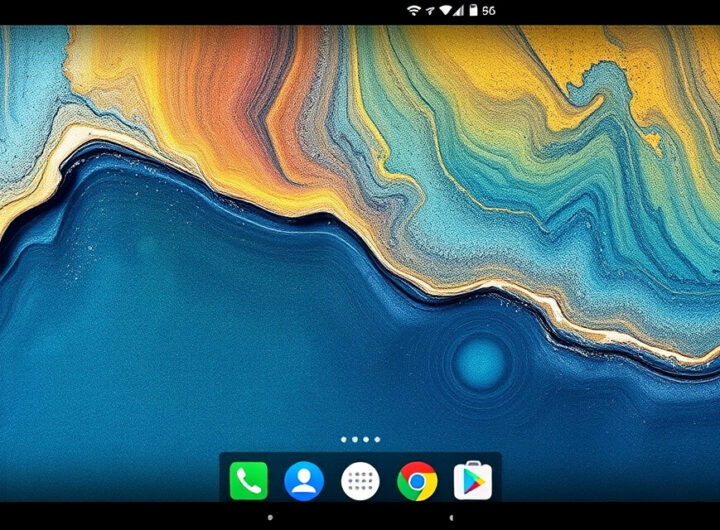Open the blue Contacts app

(x=304, y=481)
